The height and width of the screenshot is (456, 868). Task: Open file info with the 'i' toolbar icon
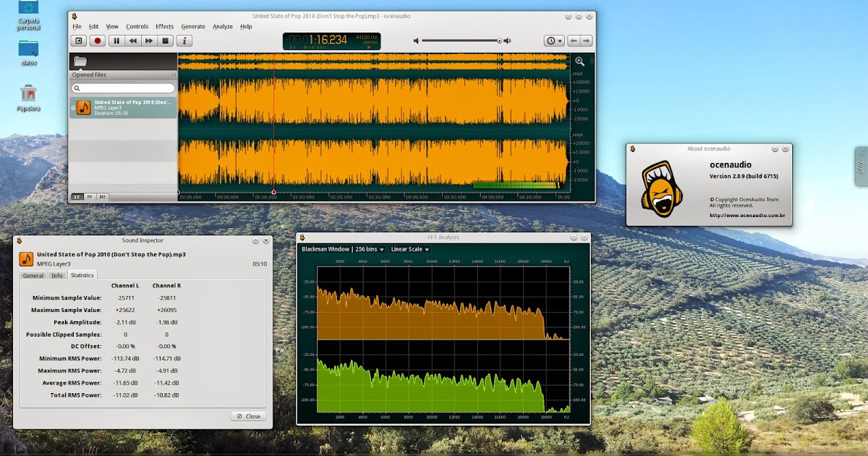tap(184, 41)
